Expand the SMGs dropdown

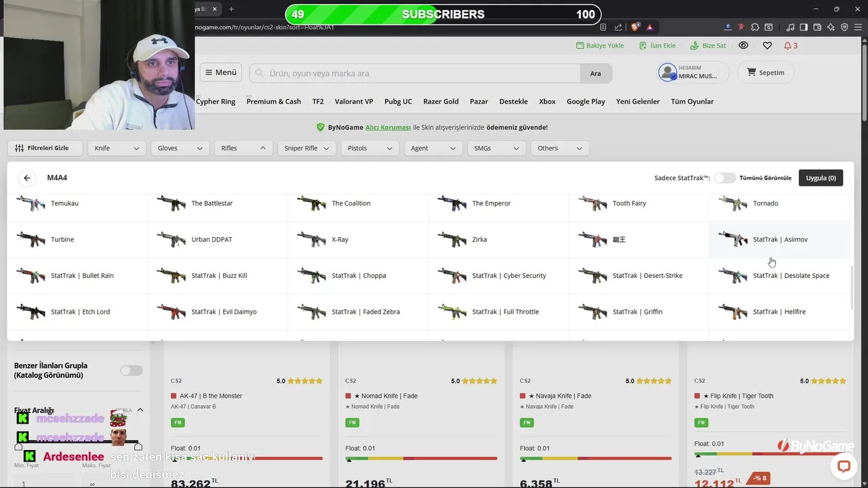pyautogui.click(x=496, y=148)
